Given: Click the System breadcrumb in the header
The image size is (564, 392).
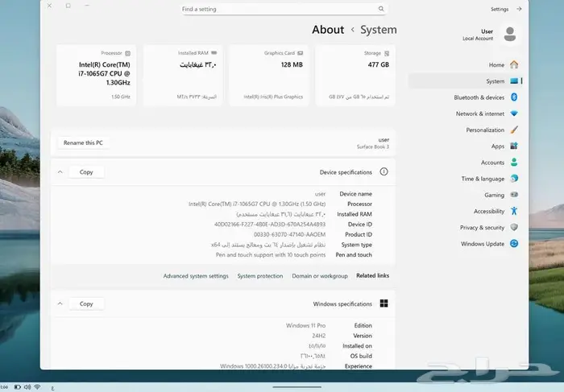Looking at the screenshot, I should (x=379, y=30).
